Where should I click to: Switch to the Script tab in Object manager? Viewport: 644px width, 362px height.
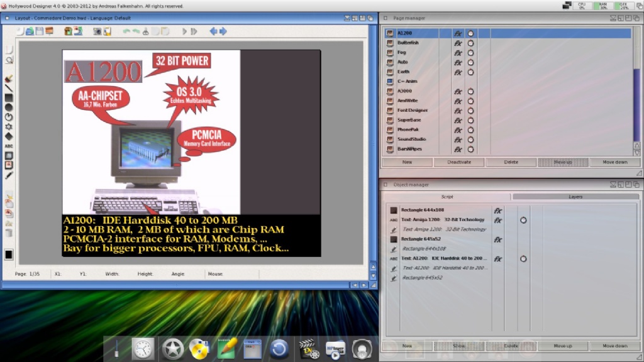click(447, 197)
